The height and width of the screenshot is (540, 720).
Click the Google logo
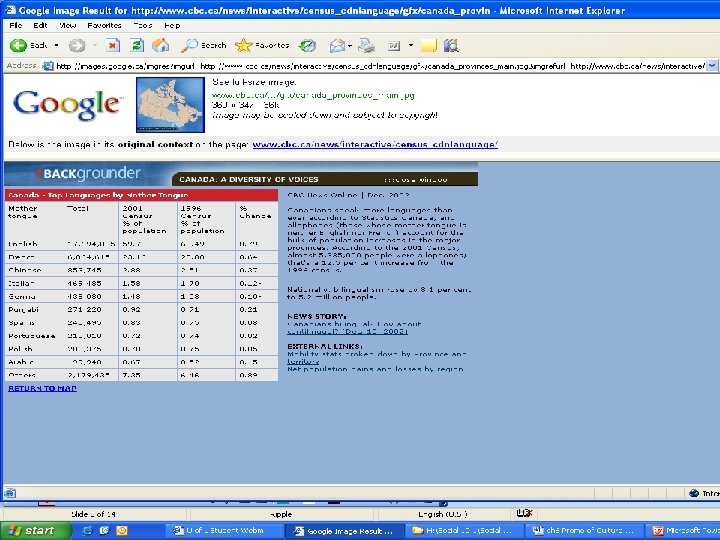68,104
